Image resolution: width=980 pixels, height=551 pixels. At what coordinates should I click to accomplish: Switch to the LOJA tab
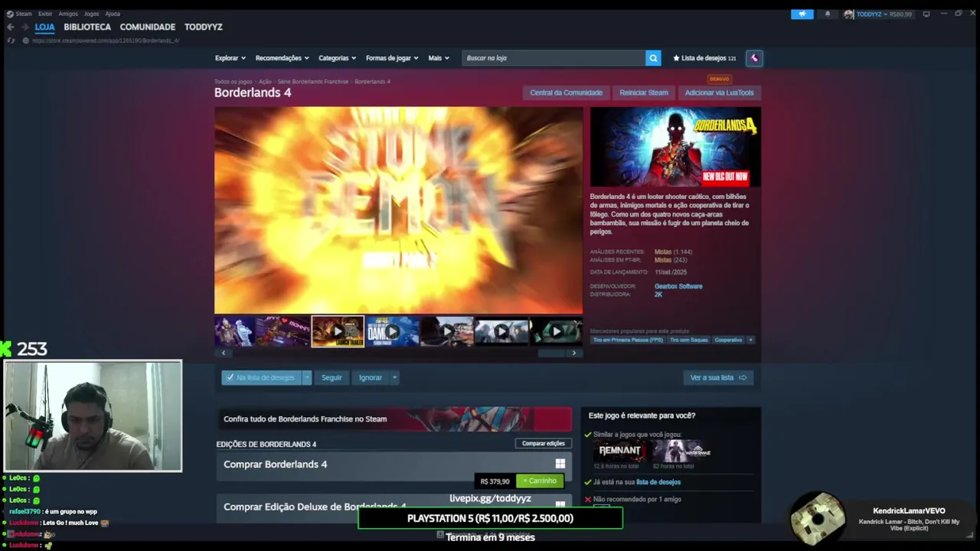pyautogui.click(x=44, y=27)
